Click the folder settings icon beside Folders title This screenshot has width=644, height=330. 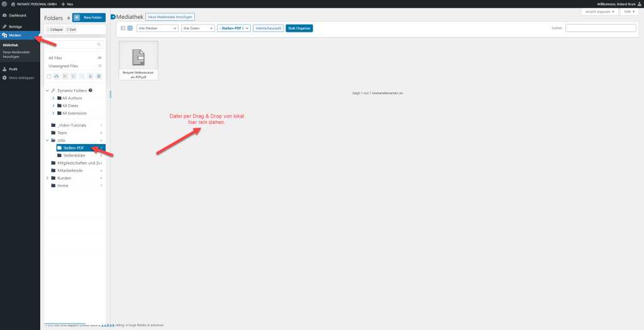(69, 18)
